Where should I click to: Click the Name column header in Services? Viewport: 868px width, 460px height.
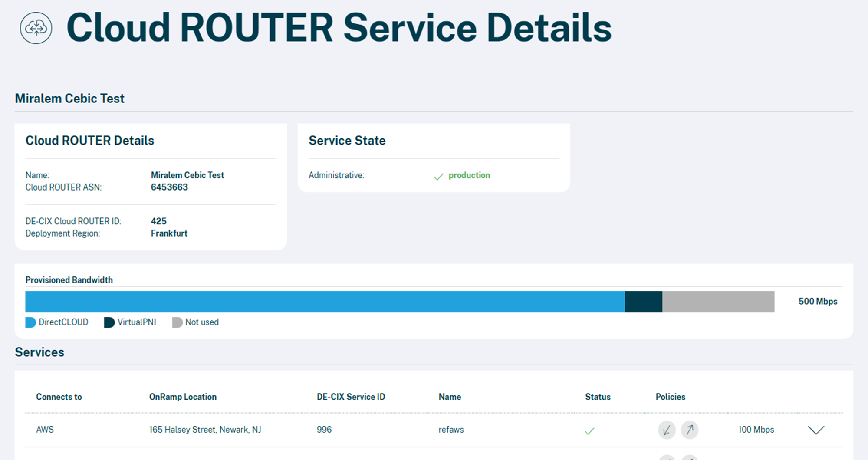pos(450,397)
